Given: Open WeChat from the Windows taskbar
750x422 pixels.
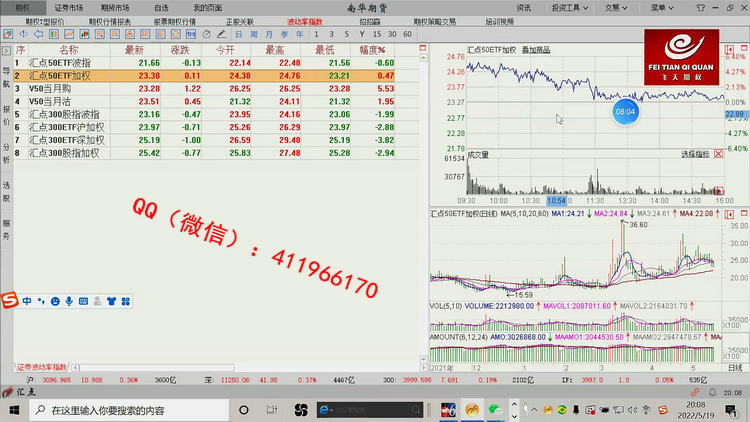Looking at the screenshot, I should [x=493, y=410].
